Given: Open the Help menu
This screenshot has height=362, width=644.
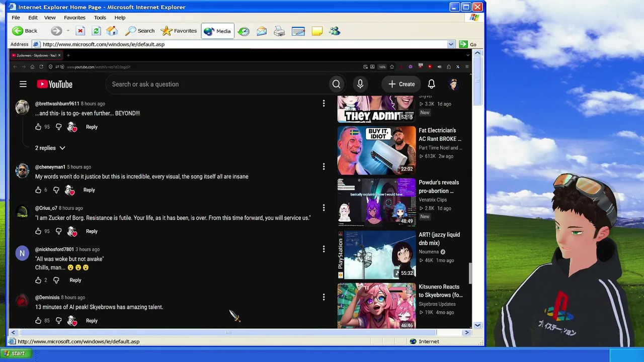Looking at the screenshot, I should tap(120, 18).
